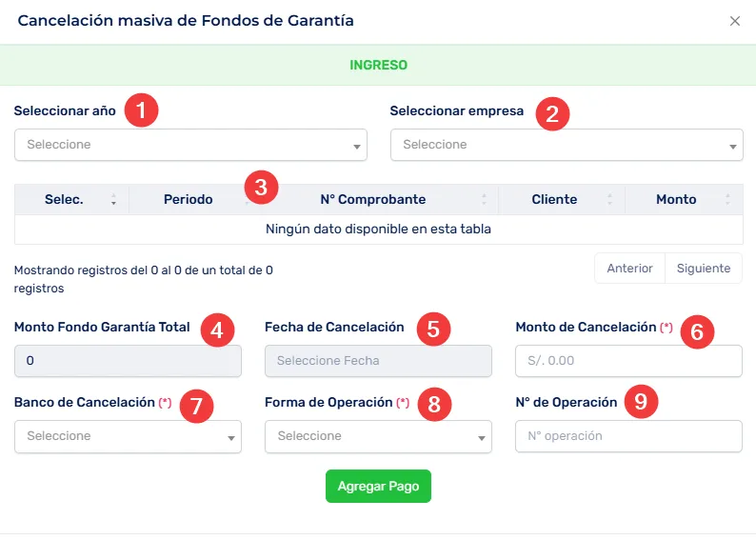Click the red number 9 badge
This screenshot has width=756, height=560.
point(640,403)
